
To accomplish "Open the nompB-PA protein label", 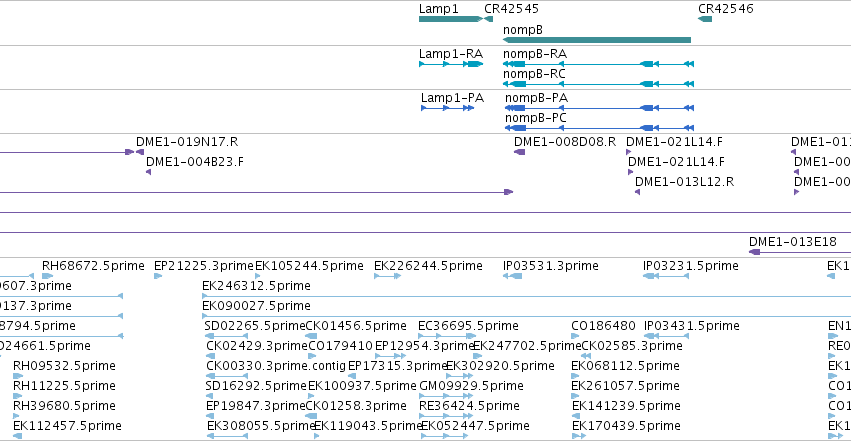I will [536, 98].
